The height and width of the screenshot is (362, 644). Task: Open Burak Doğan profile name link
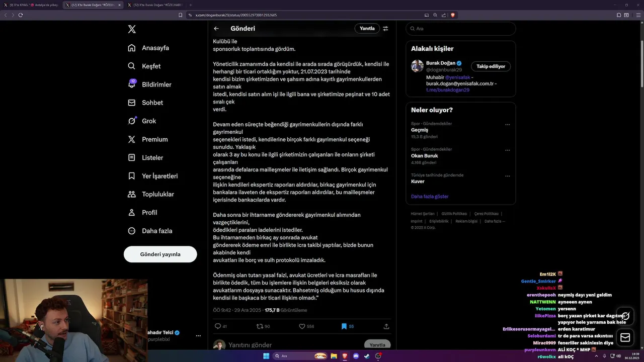click(440, 63)
